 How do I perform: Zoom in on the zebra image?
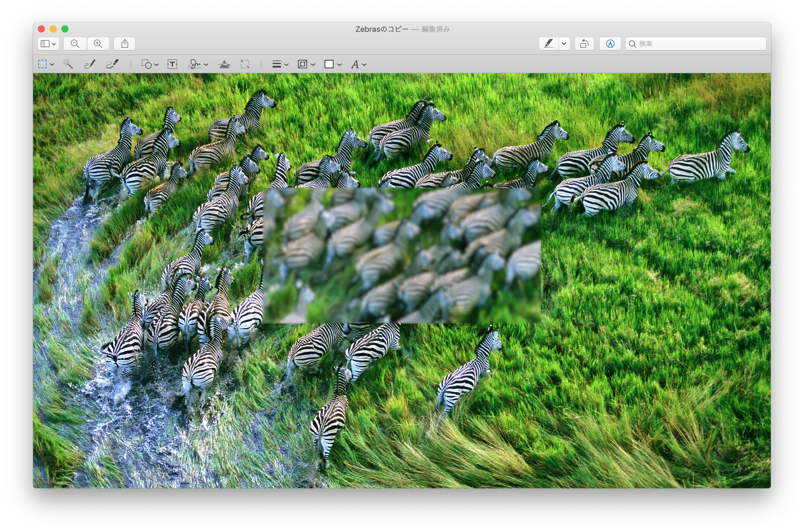coord(98,44)
